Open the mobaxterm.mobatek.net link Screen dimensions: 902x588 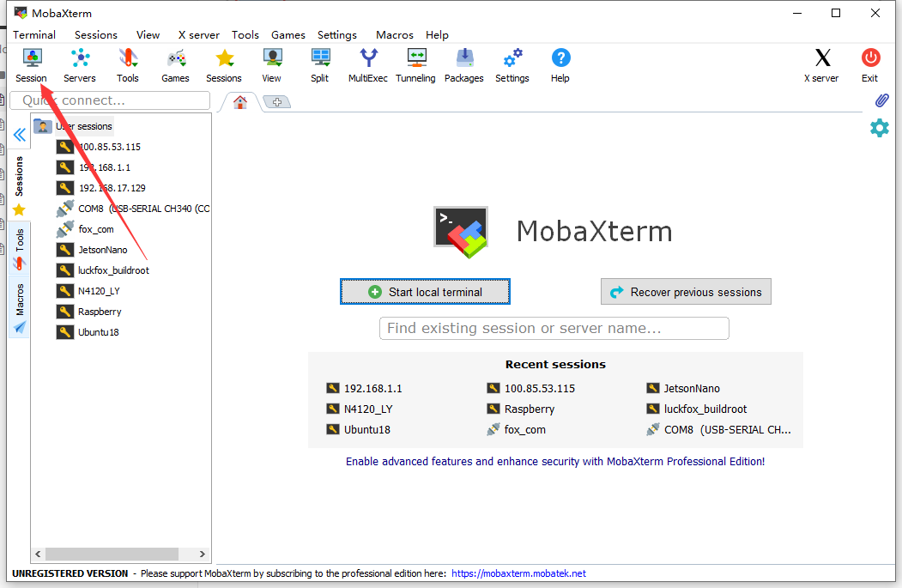518,573
